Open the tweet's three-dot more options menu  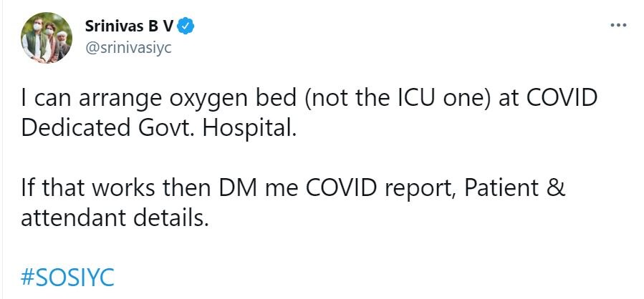pyautogui.click(x=617, y=25)
